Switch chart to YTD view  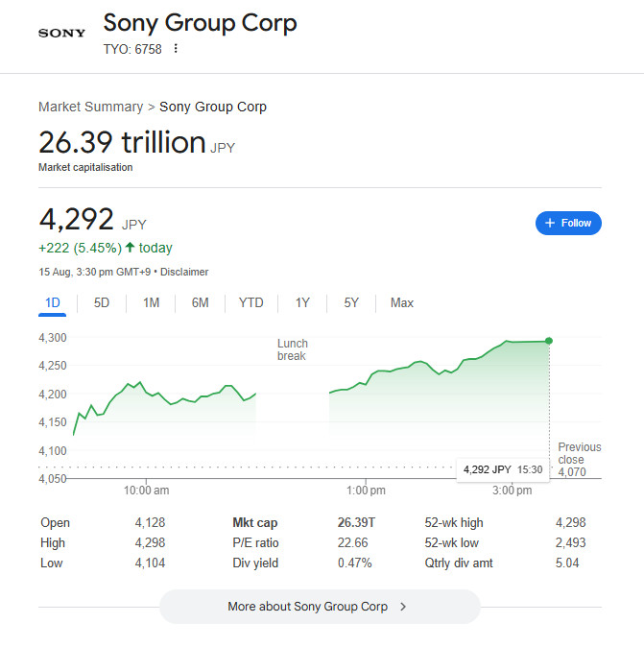(250, 303)
